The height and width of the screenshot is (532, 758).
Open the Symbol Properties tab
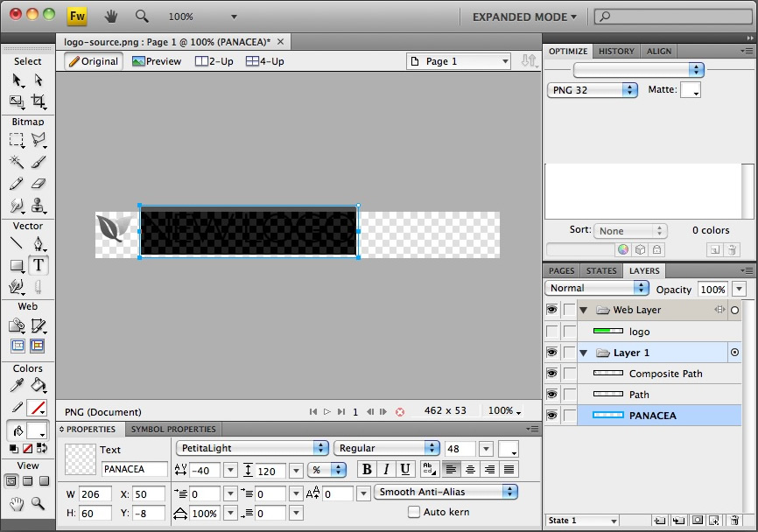coord(172,430)
